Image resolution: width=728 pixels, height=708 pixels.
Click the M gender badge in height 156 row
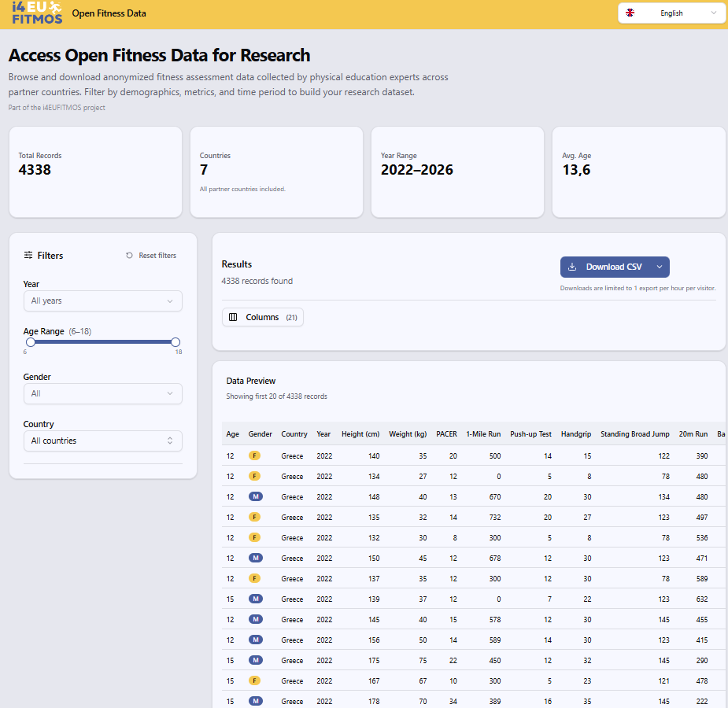tap(256, 640)
